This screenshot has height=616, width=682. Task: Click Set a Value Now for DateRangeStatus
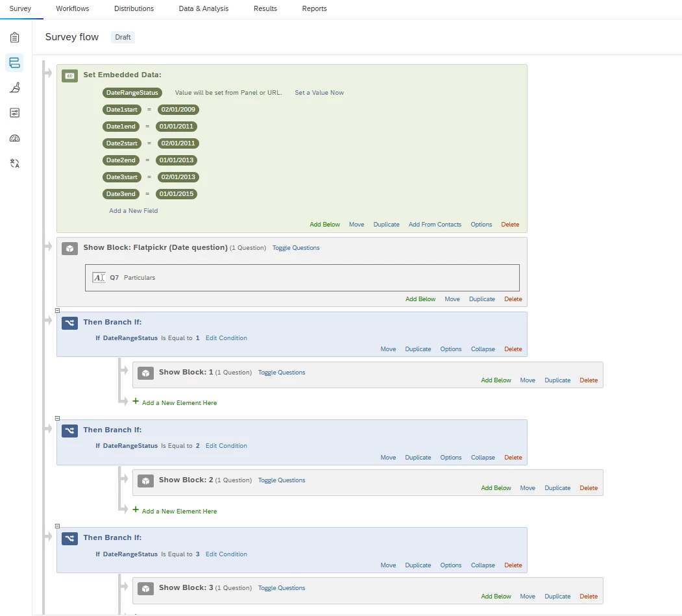[319, 93]
